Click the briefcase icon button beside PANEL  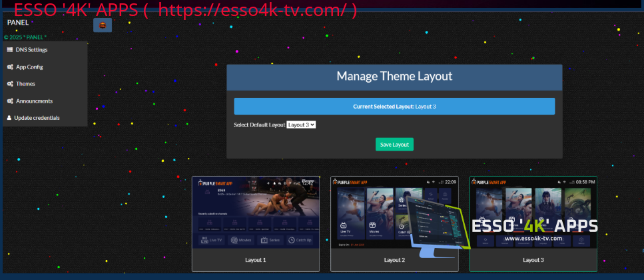pyautogui.click(x=103, y=25)
